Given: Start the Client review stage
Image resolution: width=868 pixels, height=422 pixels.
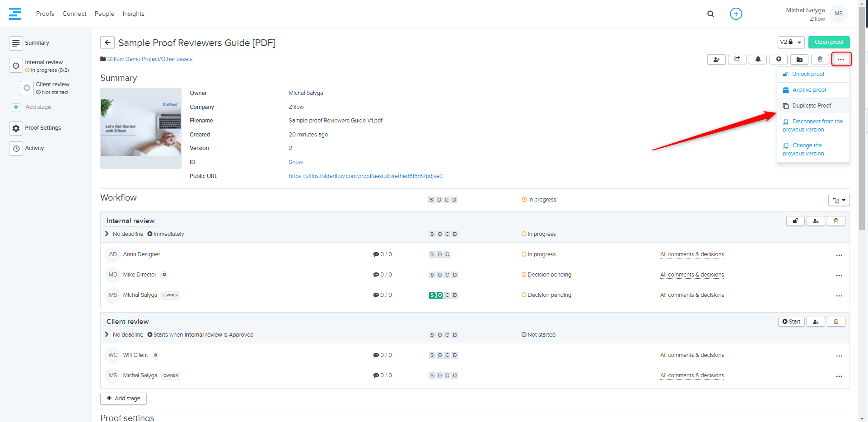Looking at the screenshot, I should (791, 322).
